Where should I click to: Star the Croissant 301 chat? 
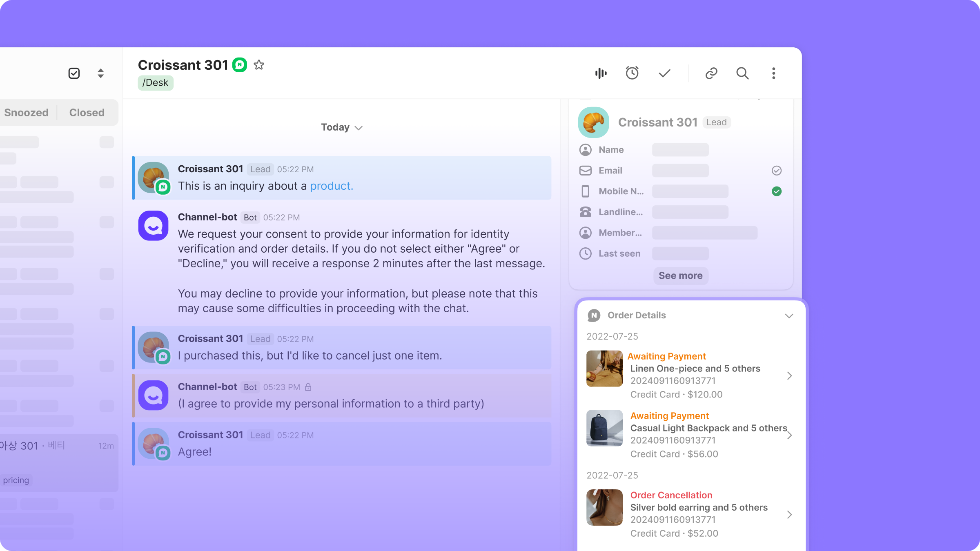259,65
